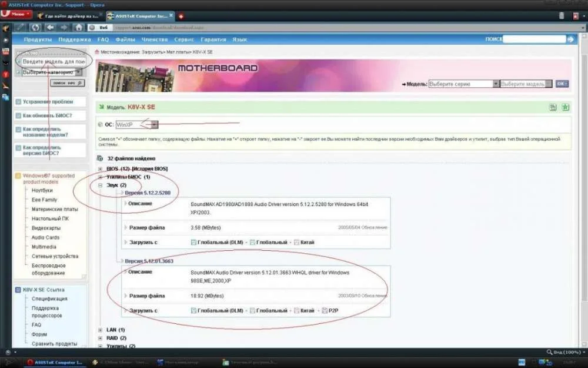Open the Форум link
The image size is (588, 368).
39,334
